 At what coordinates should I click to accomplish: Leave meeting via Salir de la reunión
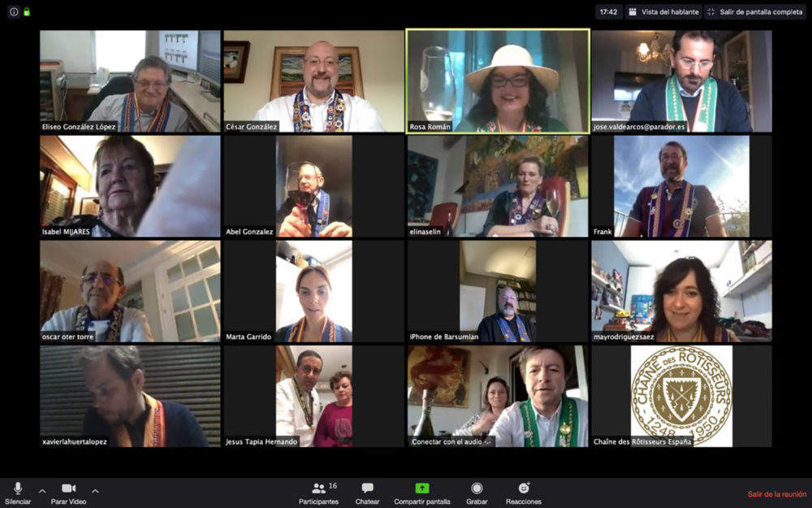(776, 494)
